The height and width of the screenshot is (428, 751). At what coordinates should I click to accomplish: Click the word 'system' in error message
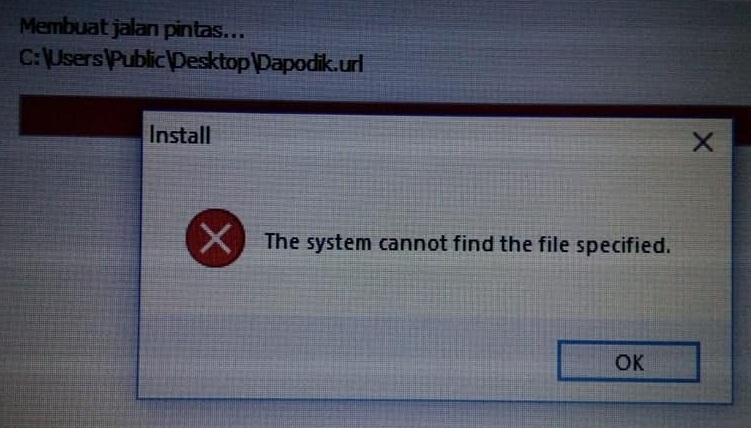[x=339, y=243]
